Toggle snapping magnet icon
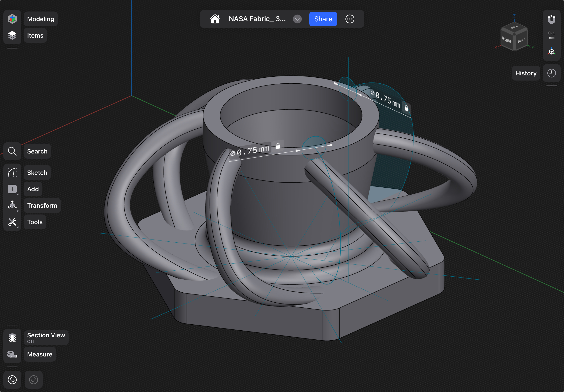The height and width of the screenshot is (392, 564). pyautogui.click(x=551, y=19)
